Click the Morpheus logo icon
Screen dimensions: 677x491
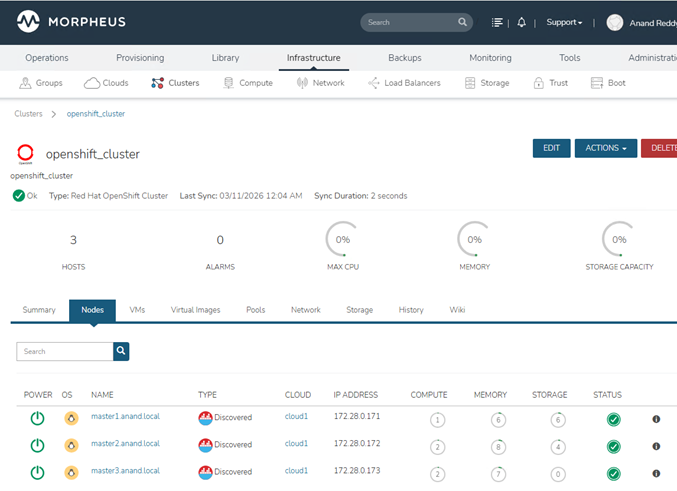click(x=28, y=21)
